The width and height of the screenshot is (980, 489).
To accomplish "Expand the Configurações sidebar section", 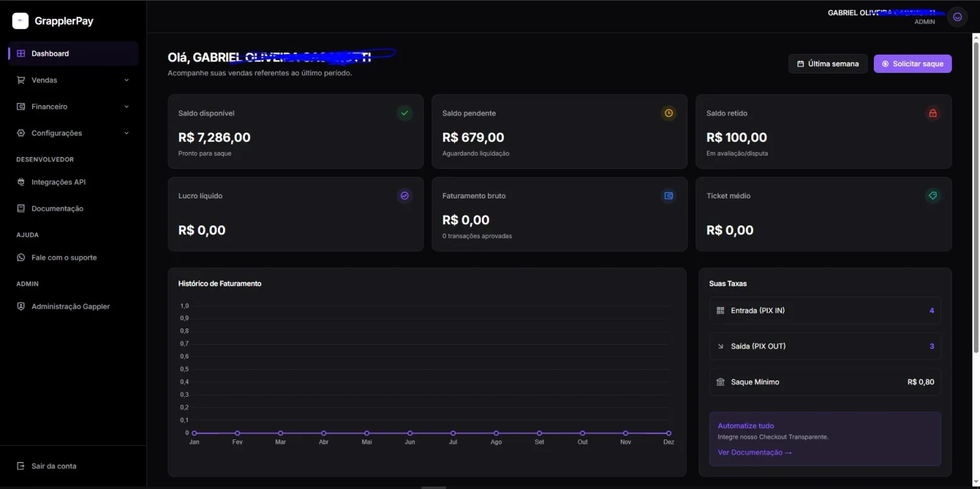I will coord(73,133).
